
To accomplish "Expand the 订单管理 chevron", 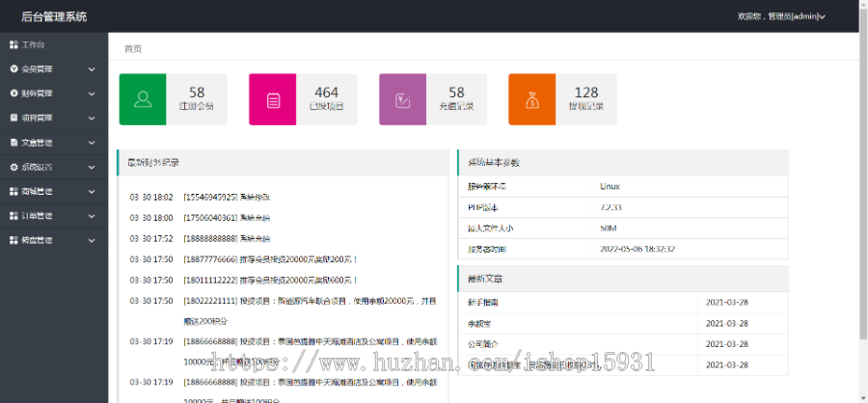I will (x=92, y=216).
